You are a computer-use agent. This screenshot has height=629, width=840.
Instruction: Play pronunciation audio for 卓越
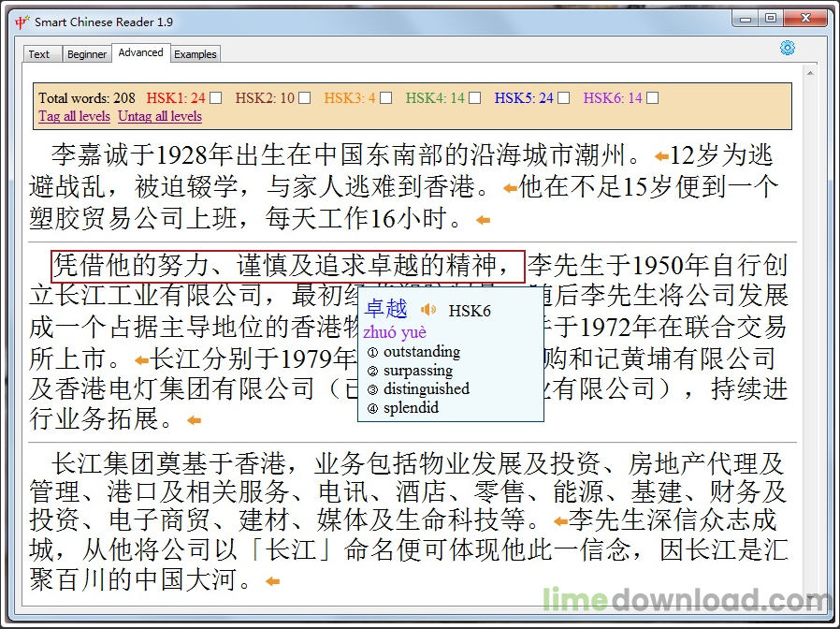pos(428,310)
